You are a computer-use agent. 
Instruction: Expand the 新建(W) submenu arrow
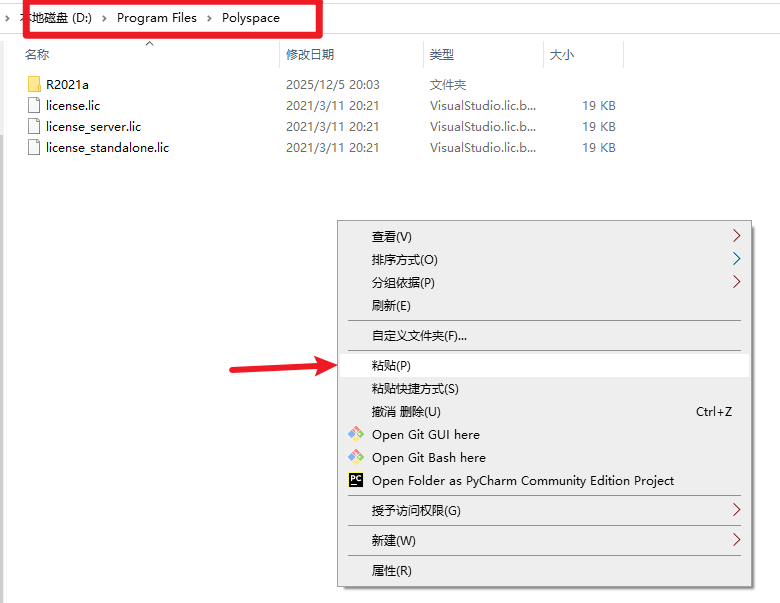click(x=737, y=539)
